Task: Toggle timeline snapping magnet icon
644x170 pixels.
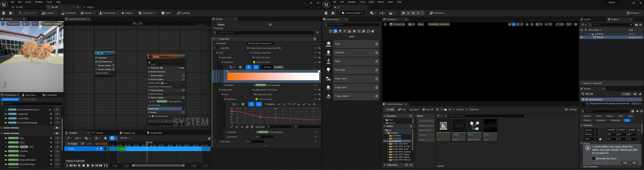Action: 112,138
